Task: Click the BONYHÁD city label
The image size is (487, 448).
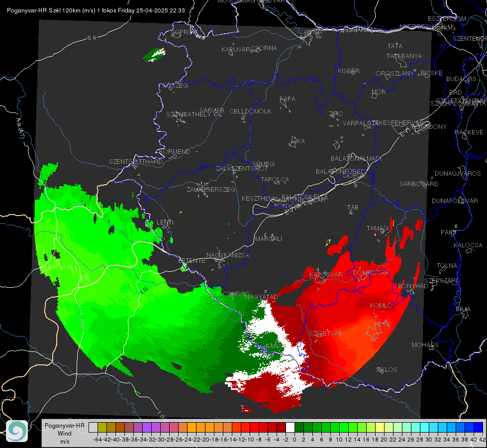Action: pos(413,286)
